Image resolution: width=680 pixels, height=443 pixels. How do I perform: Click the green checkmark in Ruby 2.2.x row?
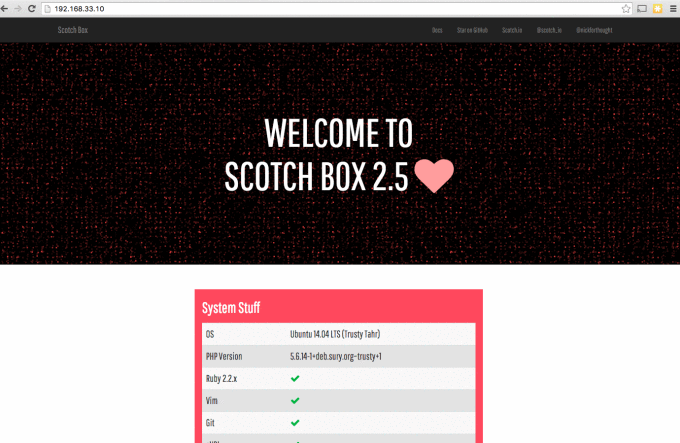[295, 378]
